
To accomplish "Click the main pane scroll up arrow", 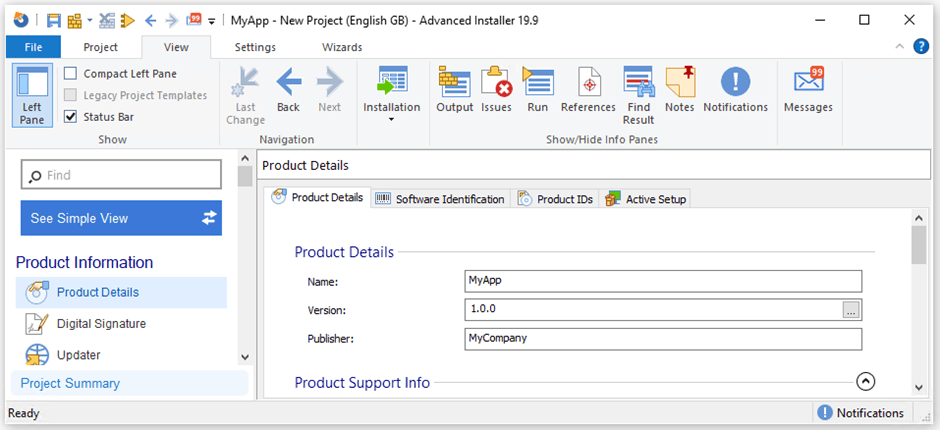I will pyautogui.click(x=919, y=216).
